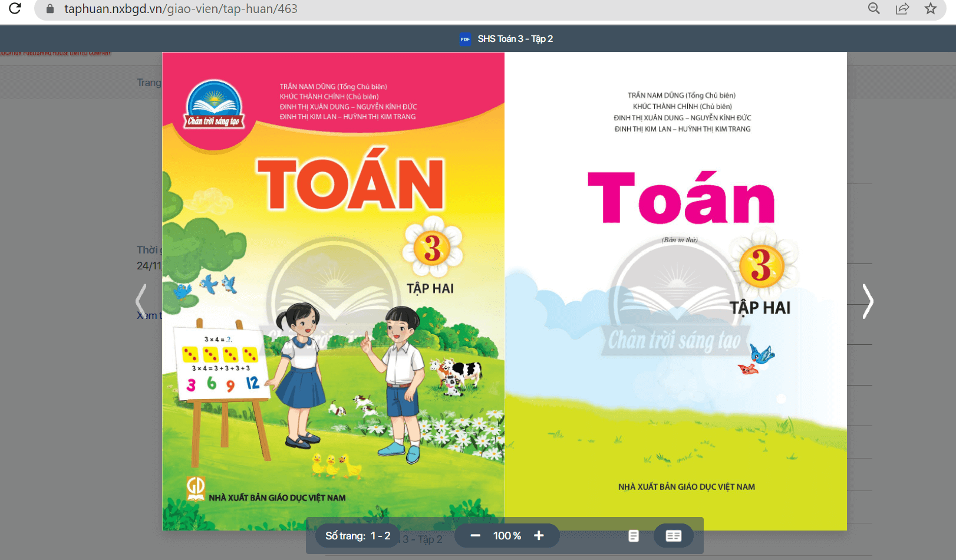Go to the previous page with the left arrow

pos(141,301)
